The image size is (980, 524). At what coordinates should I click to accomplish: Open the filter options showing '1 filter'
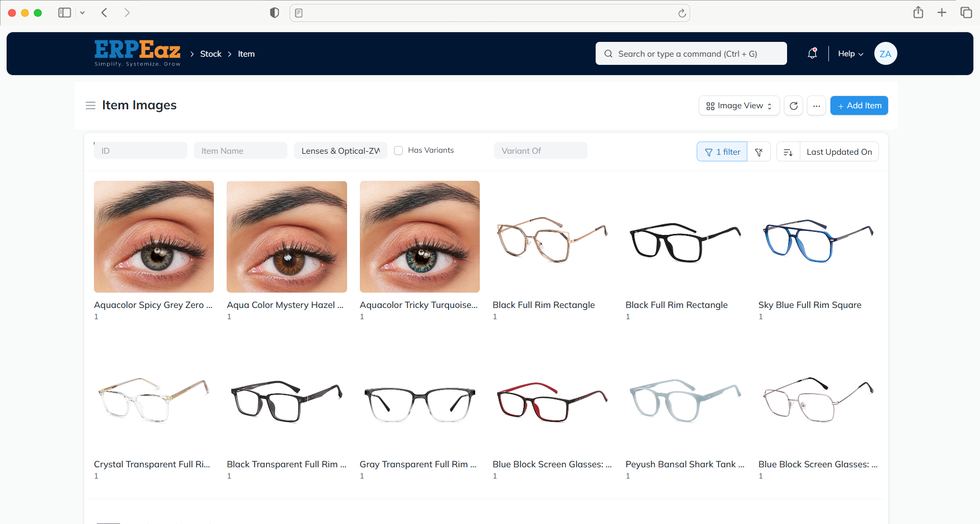721,152
